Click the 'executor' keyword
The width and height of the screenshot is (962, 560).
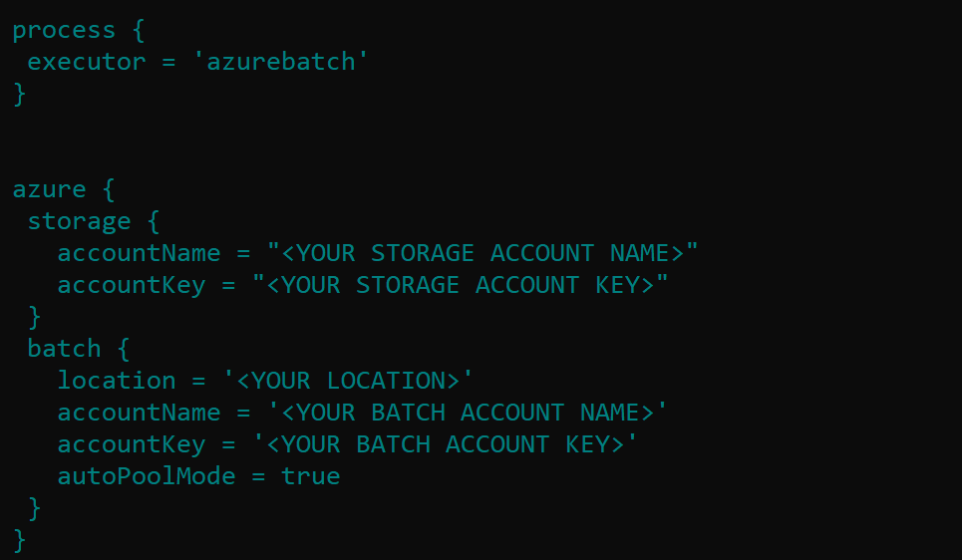coord(87,62)
